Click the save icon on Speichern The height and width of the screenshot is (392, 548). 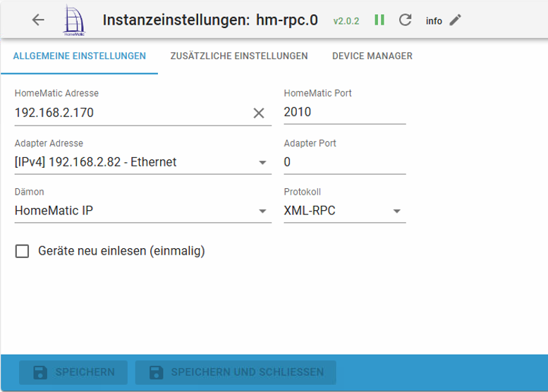[x=40, y=372]
